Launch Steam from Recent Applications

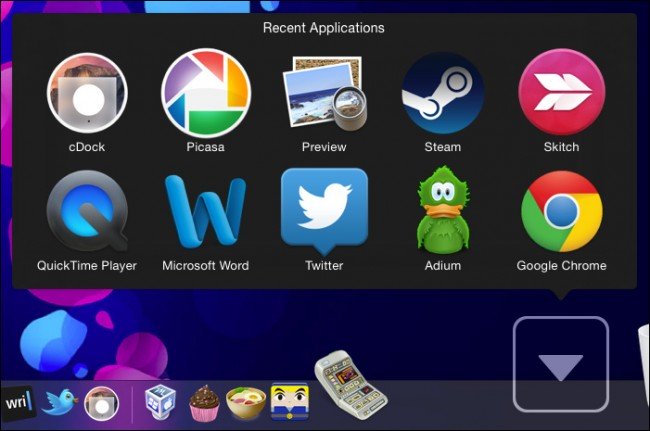pyautogui.click(x=443, y=93)
